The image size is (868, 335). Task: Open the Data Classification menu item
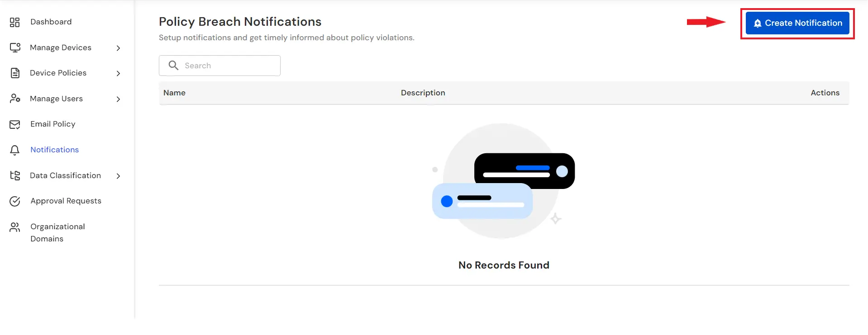tap(65, 175)
